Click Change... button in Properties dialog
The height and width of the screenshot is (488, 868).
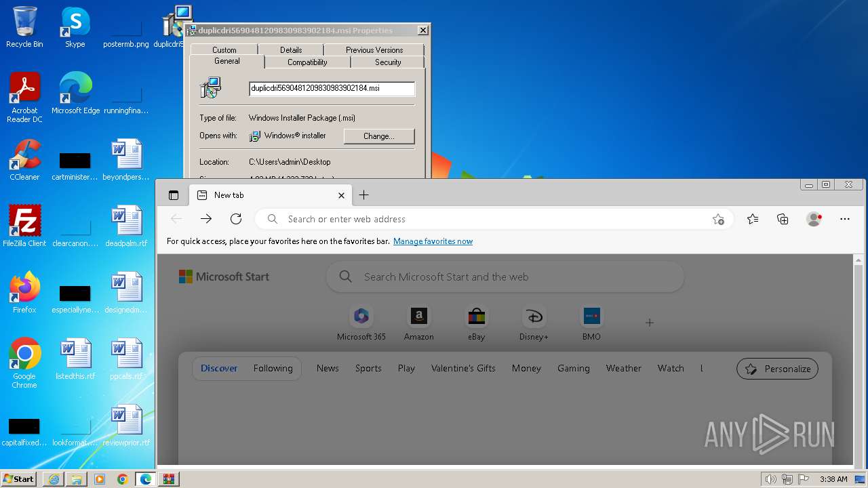pyautogui.click(x=379, y=136)
